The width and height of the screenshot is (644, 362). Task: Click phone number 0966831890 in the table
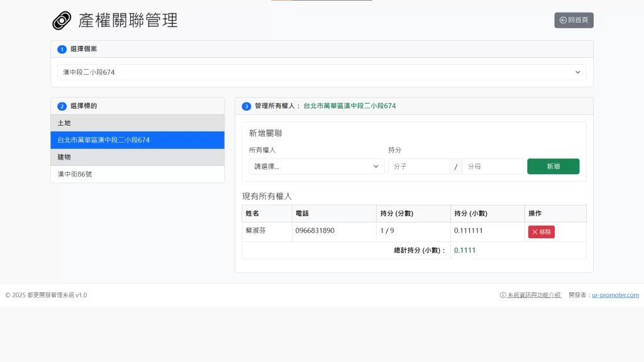coord(314,231)
